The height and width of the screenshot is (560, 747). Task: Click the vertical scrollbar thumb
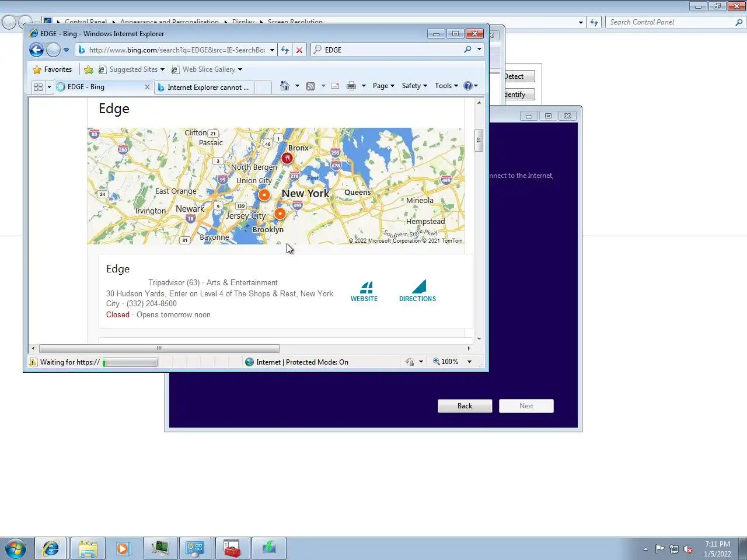[479, 140]
